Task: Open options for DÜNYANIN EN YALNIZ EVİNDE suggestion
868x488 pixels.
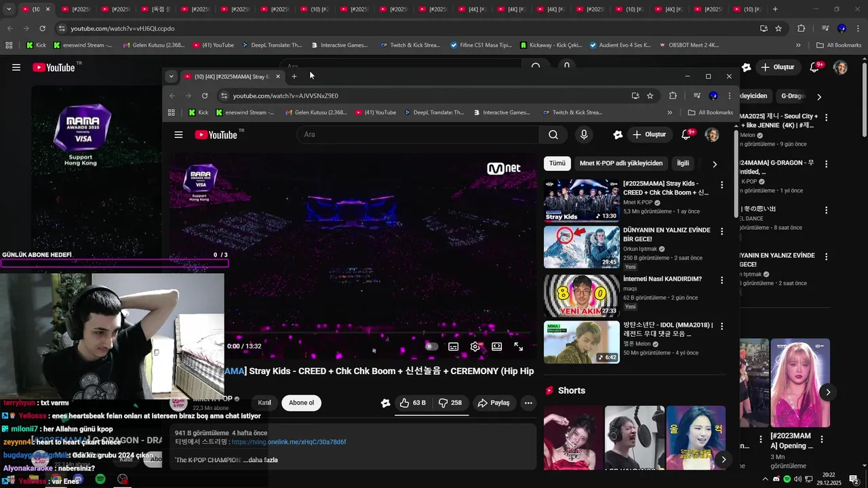Action: click(722, 231)
